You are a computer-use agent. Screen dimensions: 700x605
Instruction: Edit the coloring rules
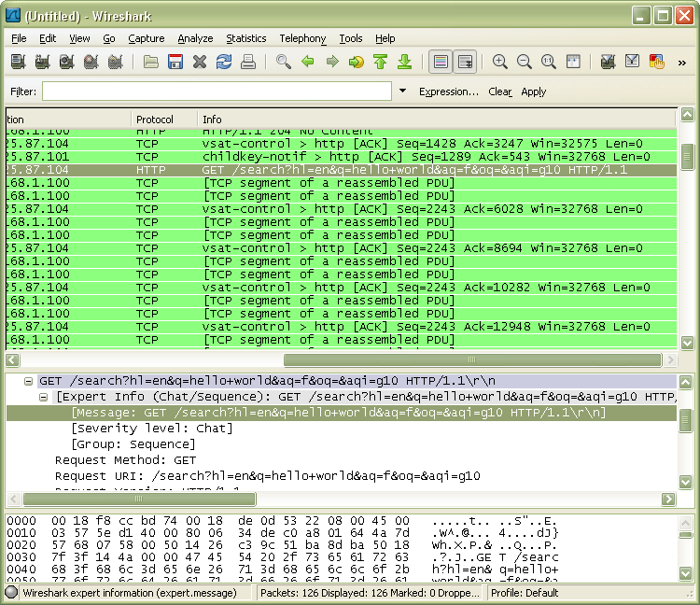point(657,62)
